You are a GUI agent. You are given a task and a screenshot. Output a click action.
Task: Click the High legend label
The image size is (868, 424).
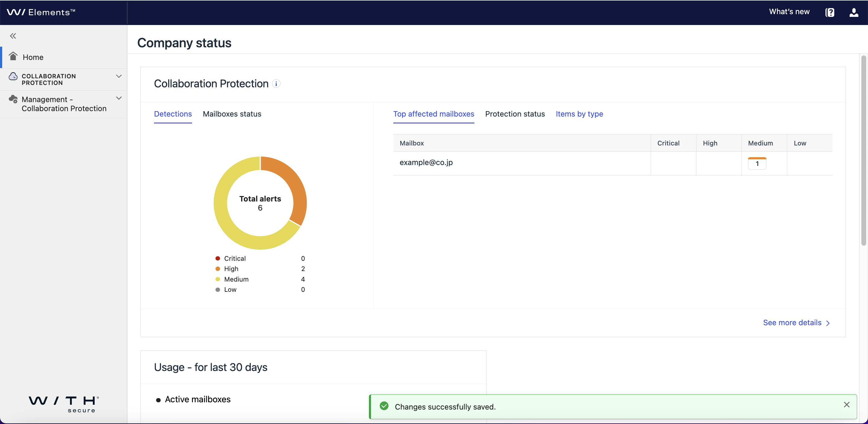click(231, 269)
